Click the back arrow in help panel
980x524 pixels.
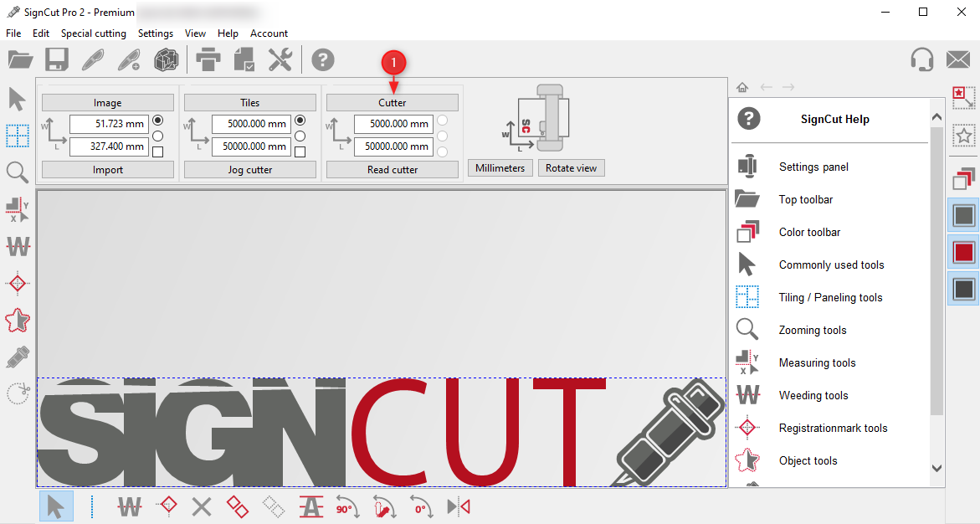(x=767, y=87)
